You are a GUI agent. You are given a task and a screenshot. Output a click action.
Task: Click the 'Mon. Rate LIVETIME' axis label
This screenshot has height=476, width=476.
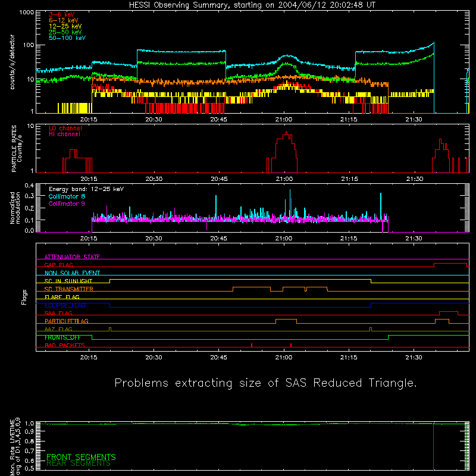pyautogui.click(x=12, y=447)
